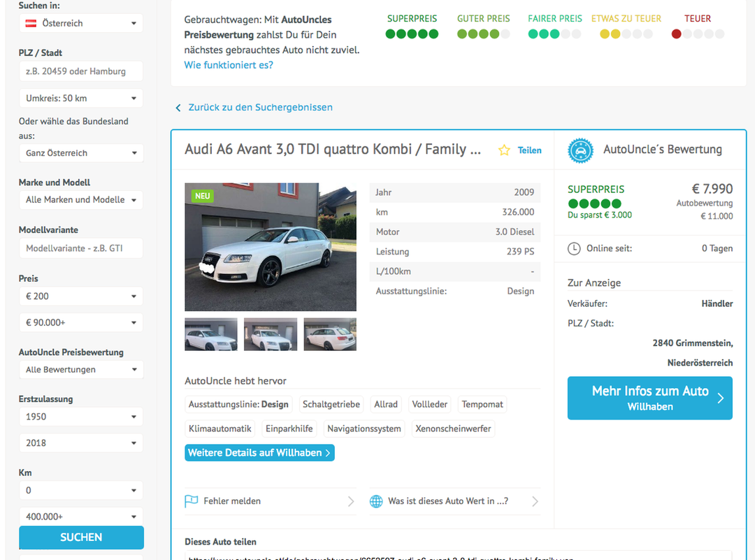Click the star favorite icon beside Teilen
The height and width of the screenshot is (560, 755).
click(504, 150)
